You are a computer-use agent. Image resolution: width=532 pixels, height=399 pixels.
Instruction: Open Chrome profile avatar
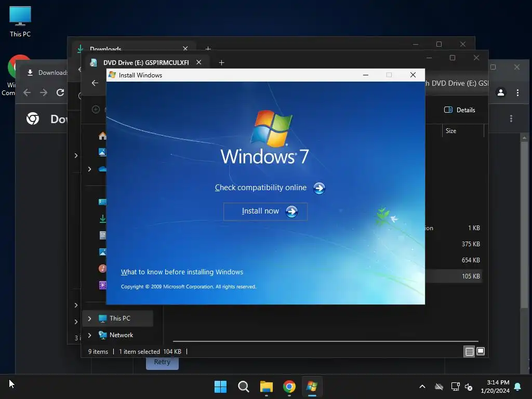coord(500,92)
